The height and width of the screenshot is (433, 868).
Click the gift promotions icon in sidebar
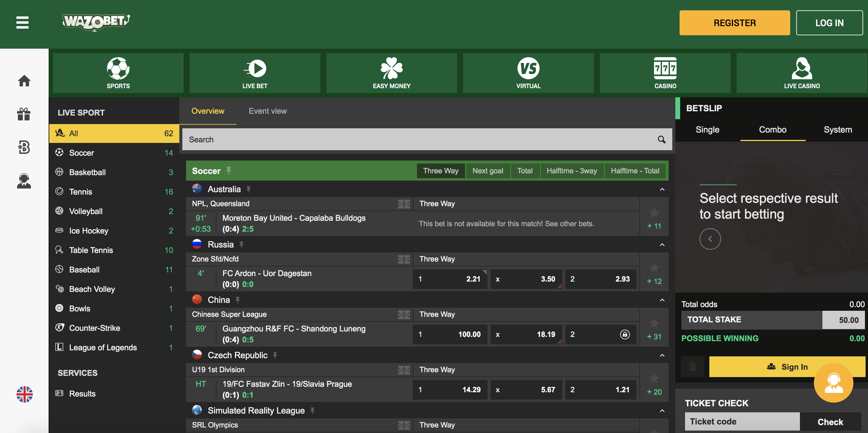pyautogui.click(x=24, y=114)
